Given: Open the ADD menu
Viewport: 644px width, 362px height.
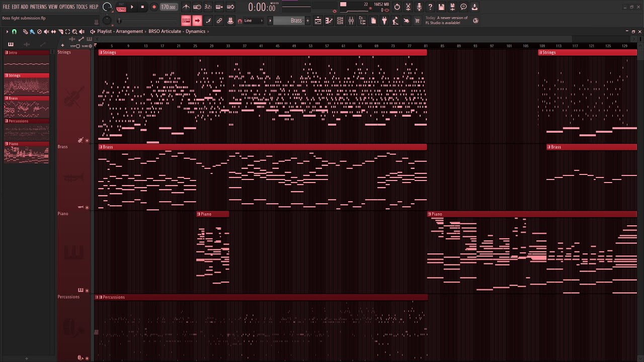Looking at the screenshot, I should pos(25,7).
